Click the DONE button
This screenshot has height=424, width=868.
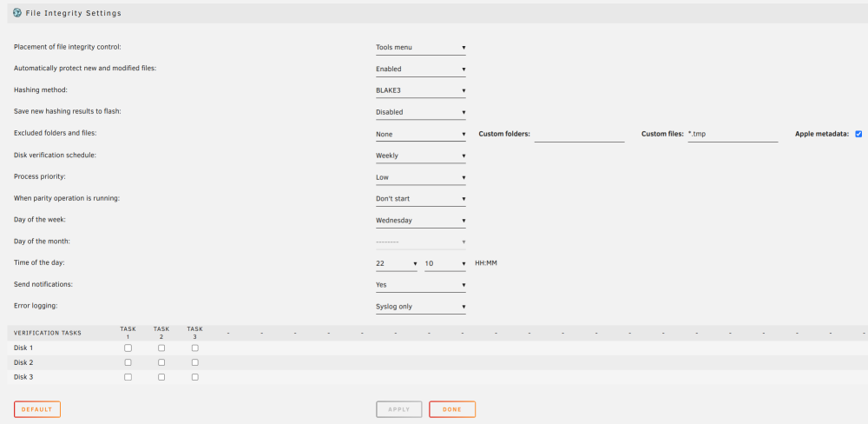point(452,409)
